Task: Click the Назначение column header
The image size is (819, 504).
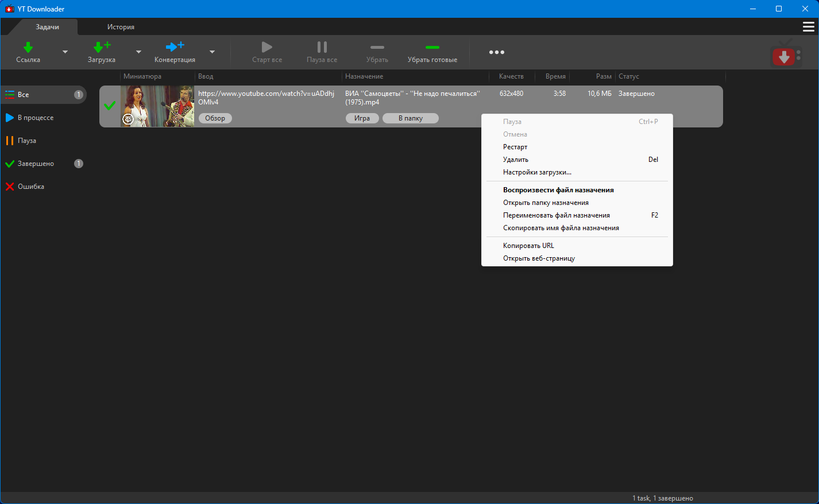Action: [x=364, y=76]
